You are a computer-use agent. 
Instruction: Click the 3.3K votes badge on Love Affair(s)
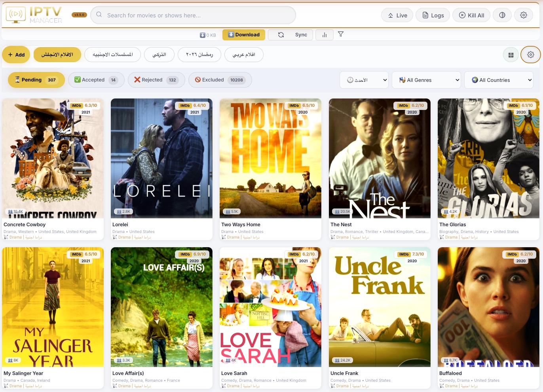[124, 360]
